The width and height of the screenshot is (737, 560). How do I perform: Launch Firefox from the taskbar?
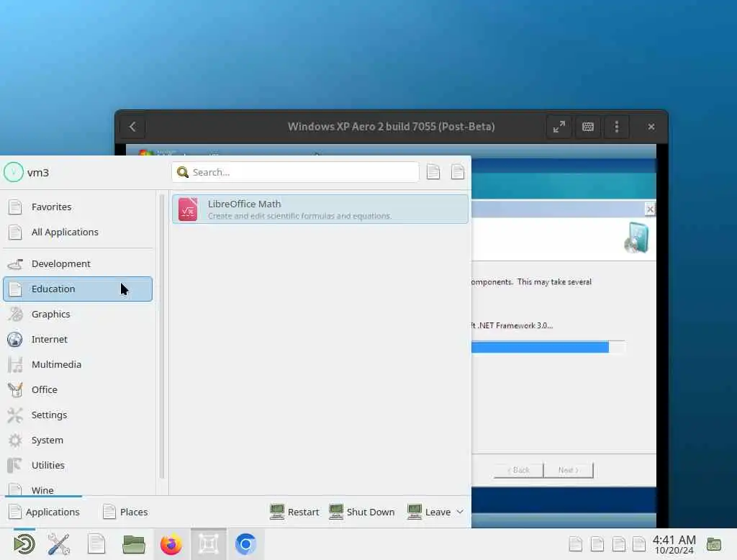[171, 544]
